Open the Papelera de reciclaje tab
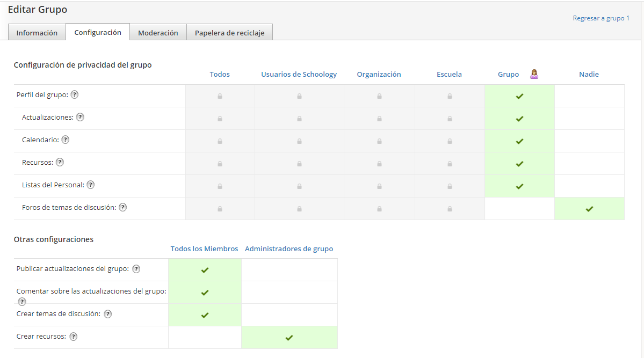644x358 pixels. click(229, 32)
